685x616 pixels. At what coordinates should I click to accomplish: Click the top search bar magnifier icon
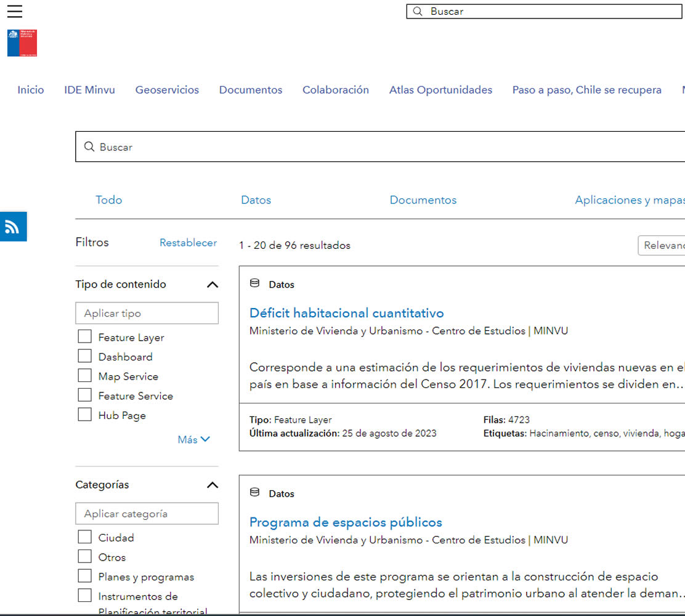(418, 12)
